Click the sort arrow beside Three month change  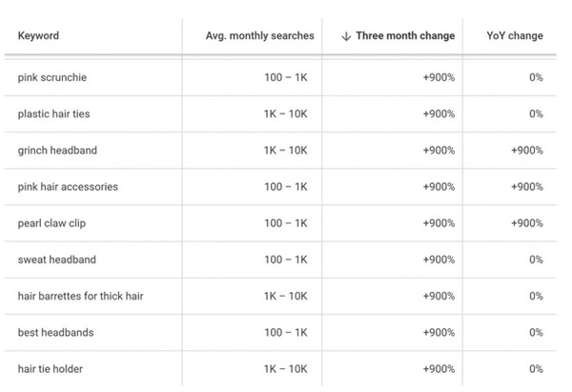point(345,36)
